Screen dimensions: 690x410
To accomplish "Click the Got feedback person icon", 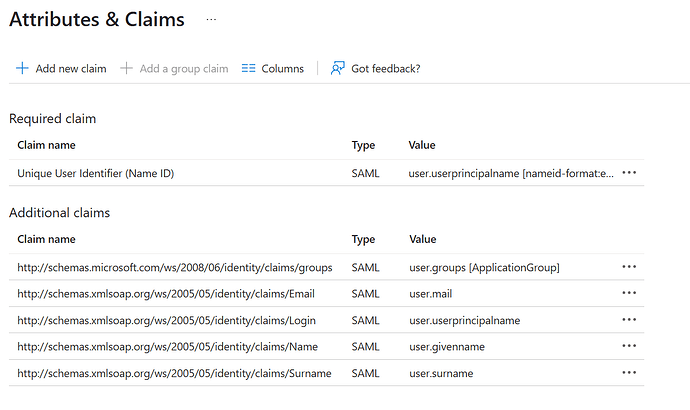I will (338, 68).
